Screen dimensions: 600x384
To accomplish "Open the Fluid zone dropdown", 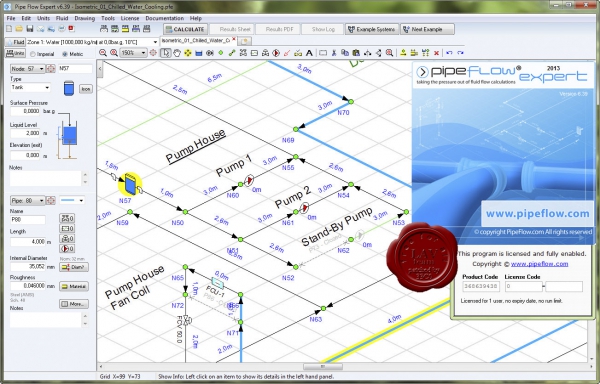I will 155,42.
